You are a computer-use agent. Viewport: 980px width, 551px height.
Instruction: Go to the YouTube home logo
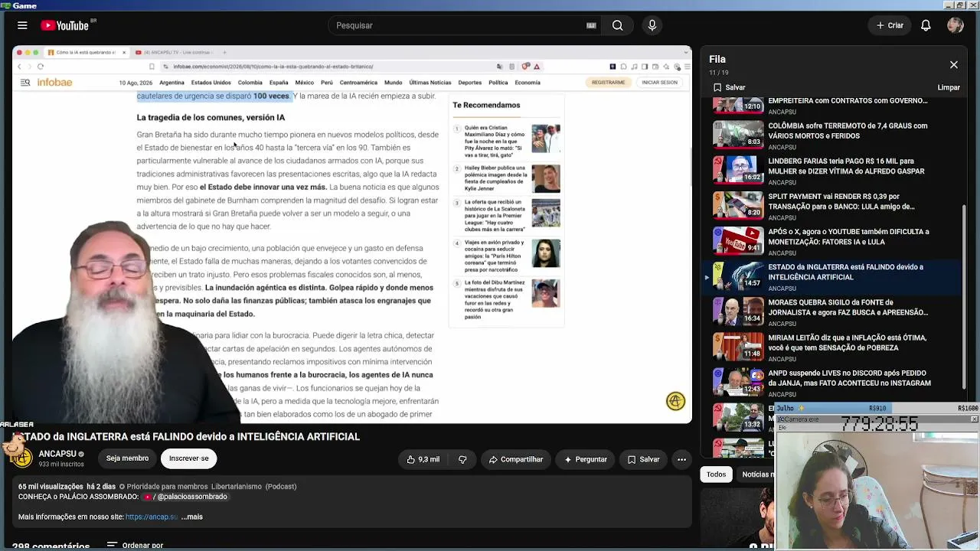click(65, 25)
